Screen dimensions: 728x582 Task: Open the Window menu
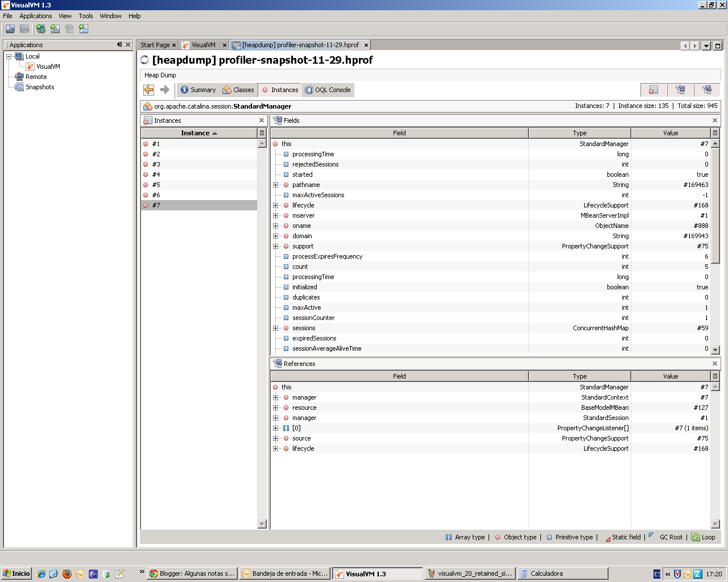110,16
